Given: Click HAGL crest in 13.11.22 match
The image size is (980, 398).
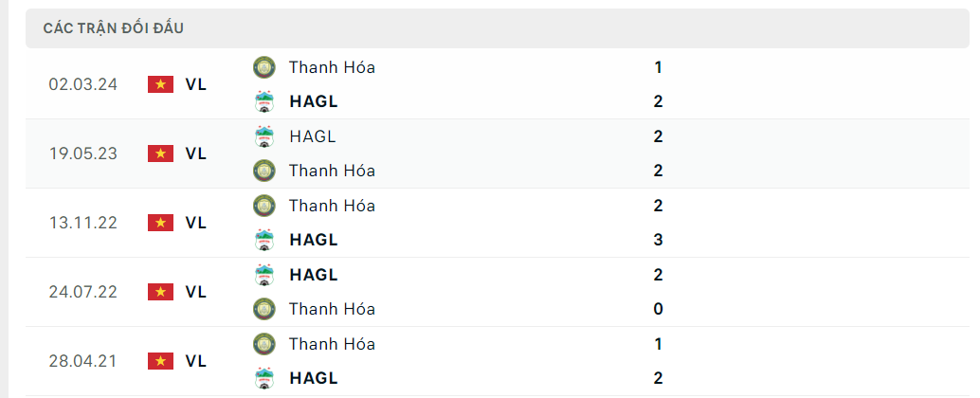Looking at the screenshot, I should (x=263, y=240).
